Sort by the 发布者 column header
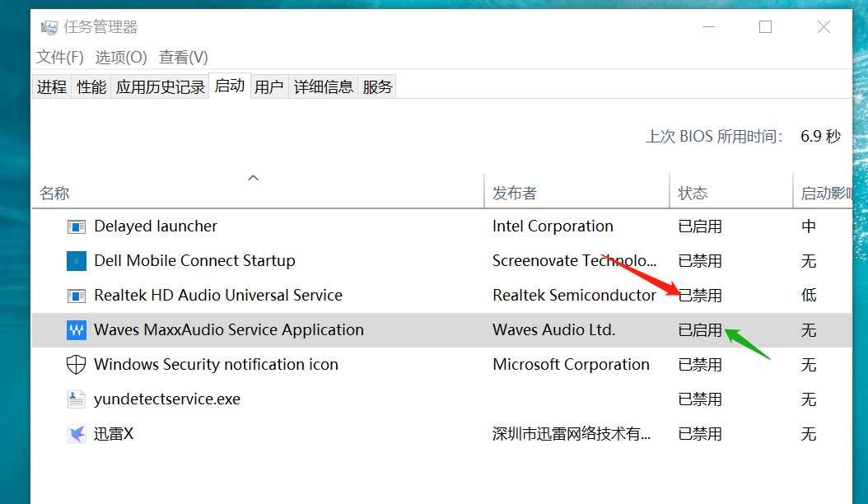This screenshot has width=868, height=504. point(515,194)
